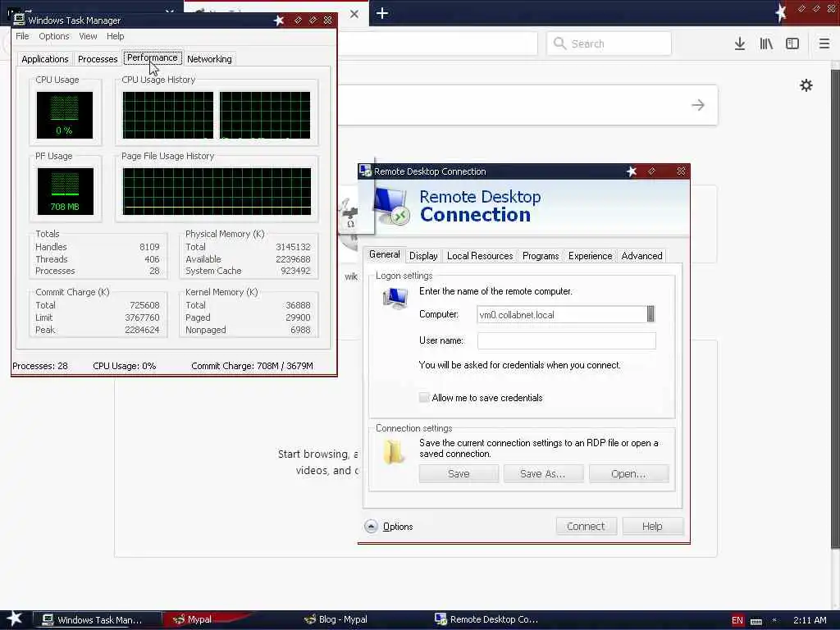840x630 pixels.
Task: Click the EN language indicator in tray
Action: [x=737, y=620]
